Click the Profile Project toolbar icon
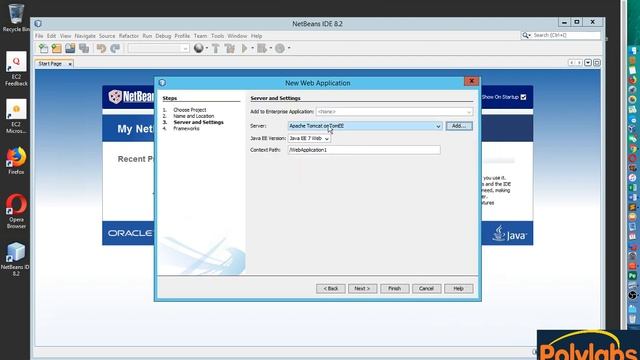This screenshot has width=640, height=360. point(280,49)
